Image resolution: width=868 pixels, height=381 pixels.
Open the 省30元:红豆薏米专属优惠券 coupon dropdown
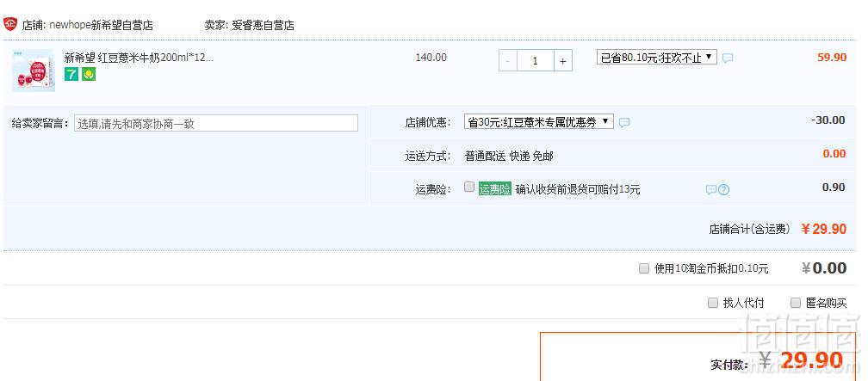(539, 122)
